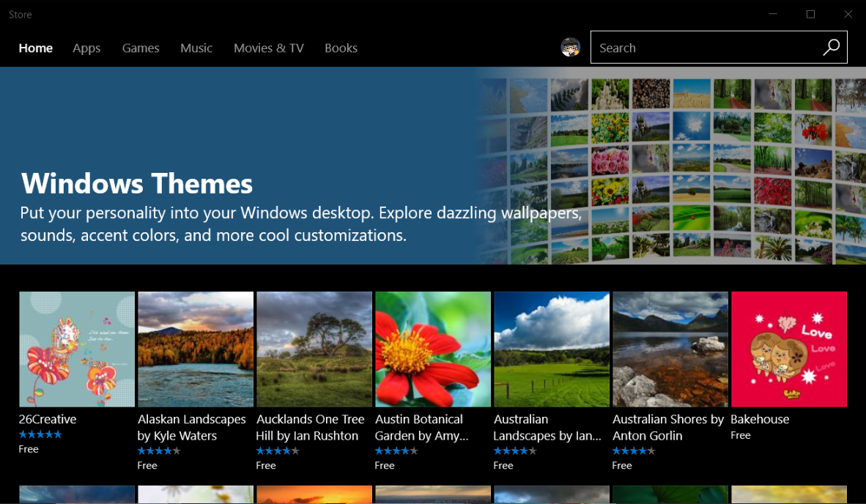Select the Music tab
The width and height of the screenshot is (866, 504).
[196, 48]
